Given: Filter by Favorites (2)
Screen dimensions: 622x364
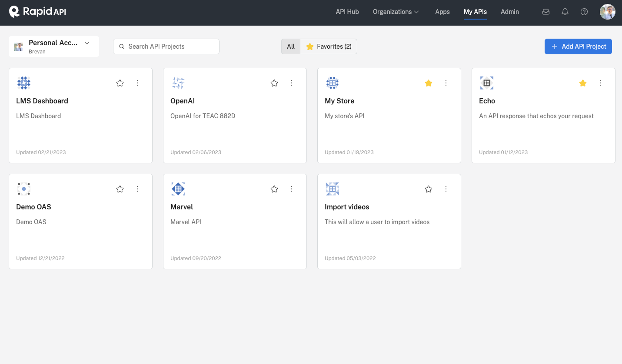Looking at the screenshot, I should tap(329, 46).
